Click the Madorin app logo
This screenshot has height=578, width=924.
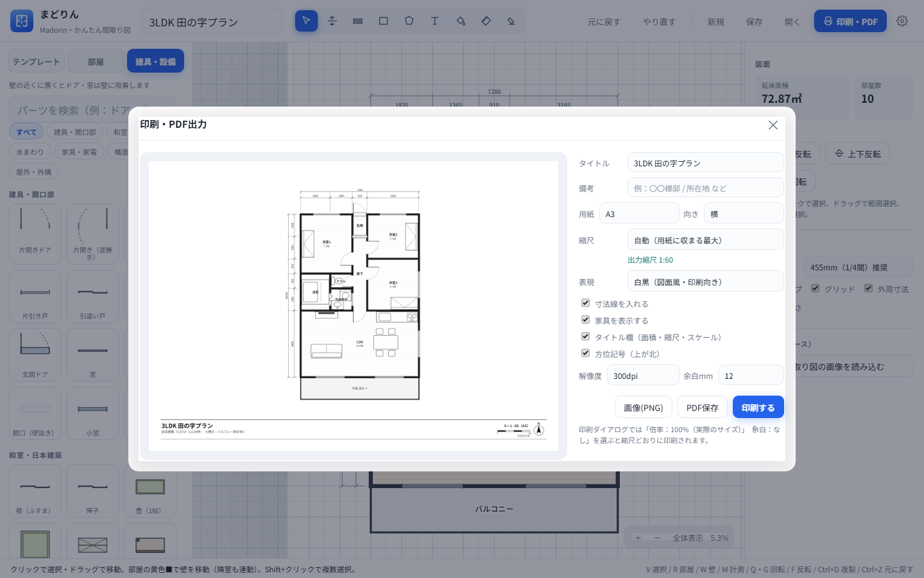coord(22,21)
